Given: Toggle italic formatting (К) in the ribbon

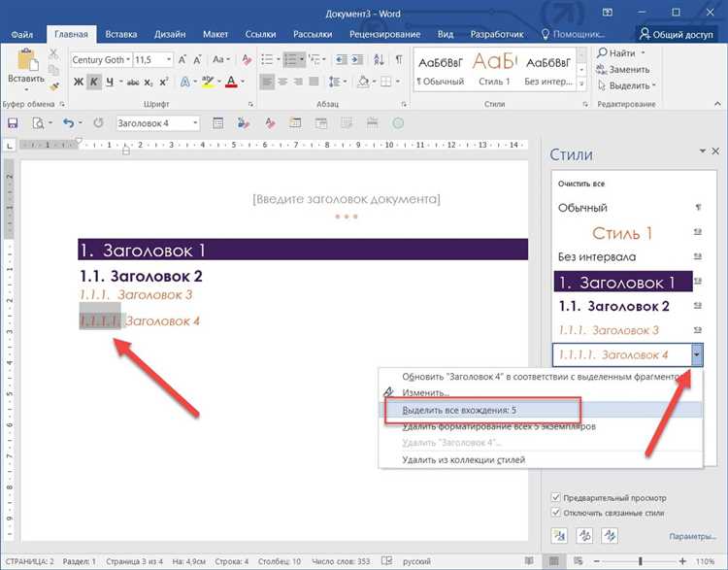Looking at the screenshot, I should point(94,82).
